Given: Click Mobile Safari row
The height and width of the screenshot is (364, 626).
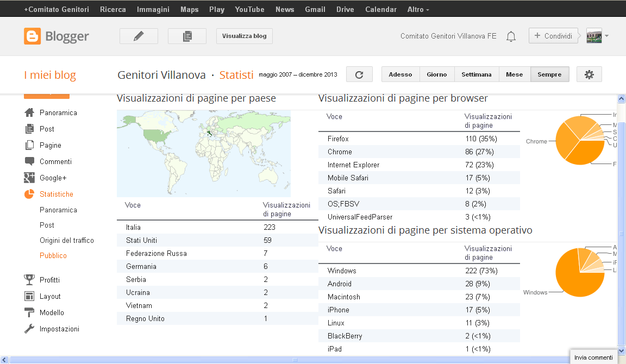Looking at the screenshot, I should tap(419, 178).
